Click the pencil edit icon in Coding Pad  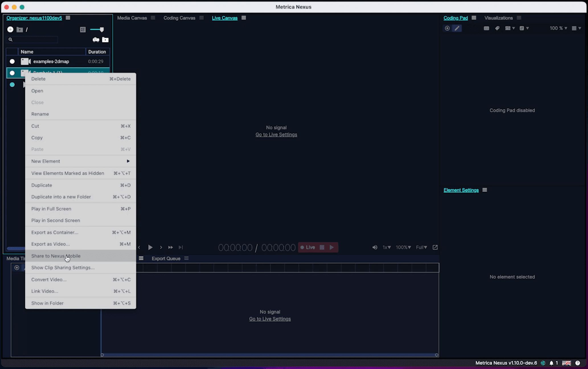457,28
